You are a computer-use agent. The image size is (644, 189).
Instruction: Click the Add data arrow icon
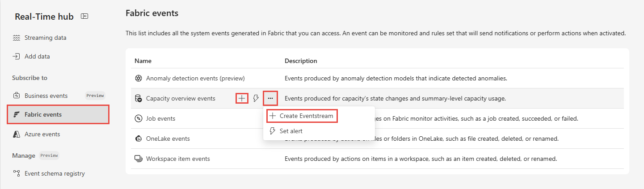click(17, 56)
